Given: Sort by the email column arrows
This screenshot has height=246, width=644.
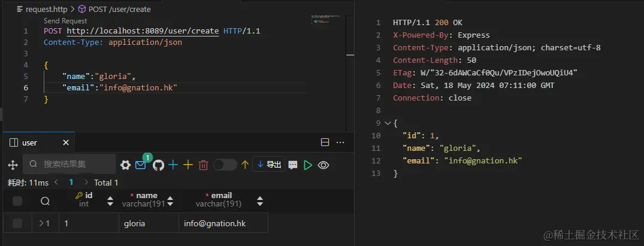Looking at the screenshot, I should pos(259,201).
